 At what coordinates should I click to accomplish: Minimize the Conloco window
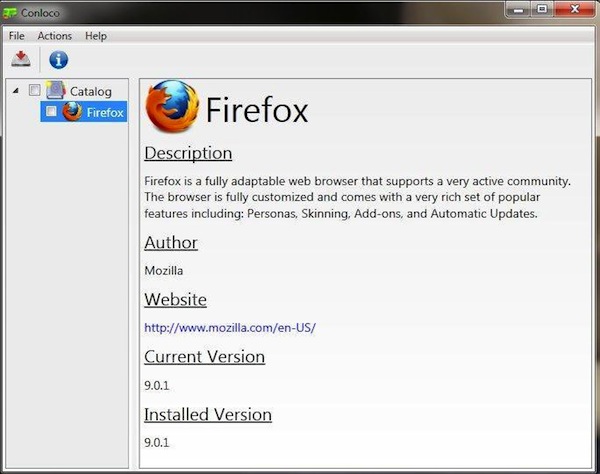(518, 9)
